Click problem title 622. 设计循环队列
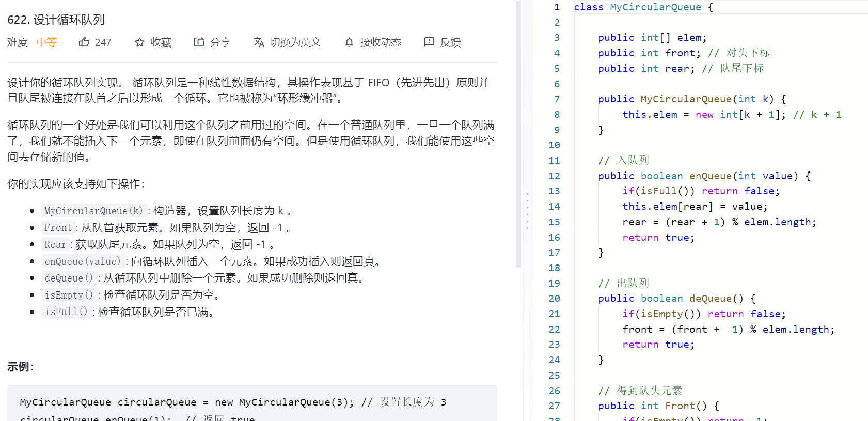The height and width of the screenshot is (421, 868). (56, 20)
